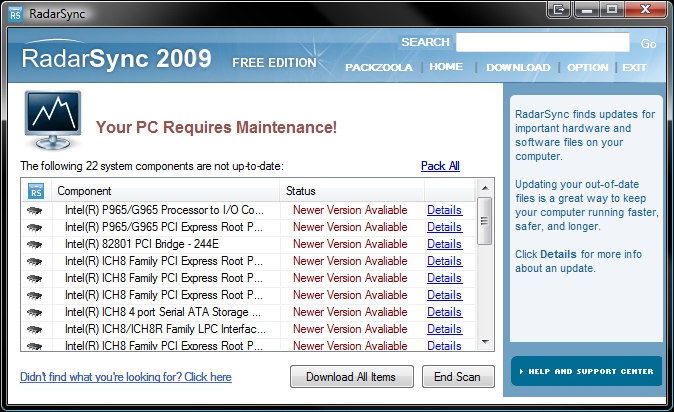The height and width of the screenshot is (412, 674).
Task: Click the RadarSync monitor logo icon
Action: tap(53, 120)
